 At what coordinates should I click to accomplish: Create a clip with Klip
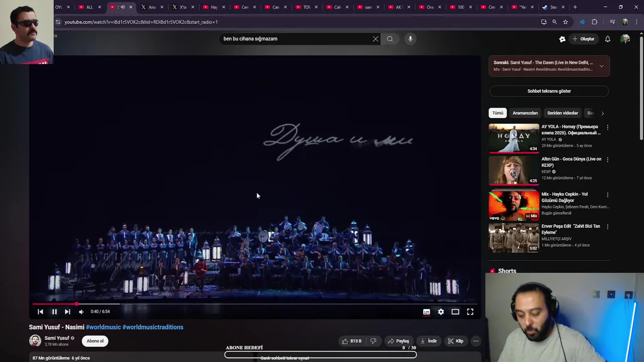pyautogui.click(x=456, y=341)
